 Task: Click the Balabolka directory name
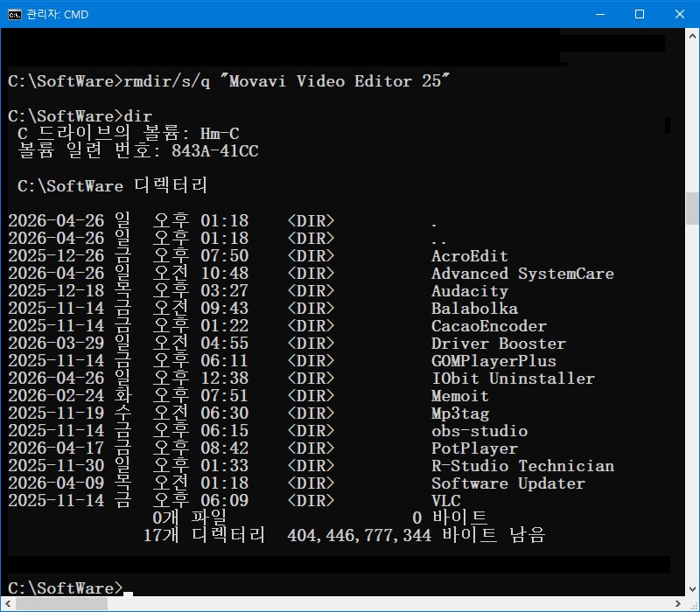tap(474, 309)
